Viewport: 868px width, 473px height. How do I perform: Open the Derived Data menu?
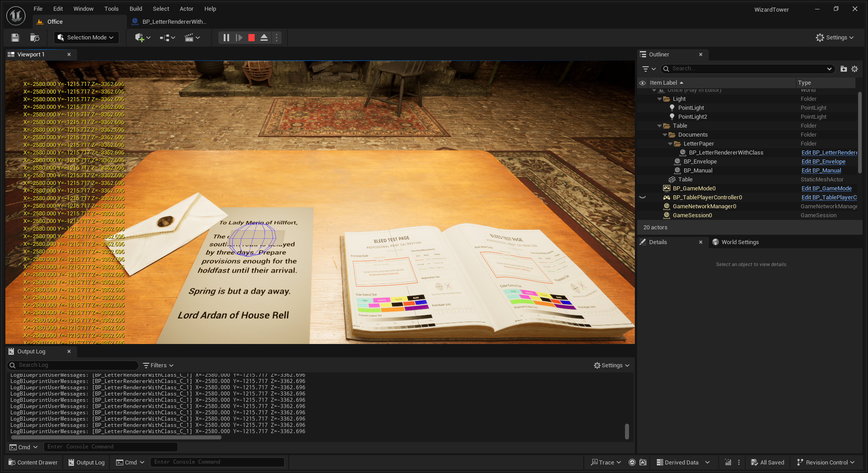pos(683,462)
